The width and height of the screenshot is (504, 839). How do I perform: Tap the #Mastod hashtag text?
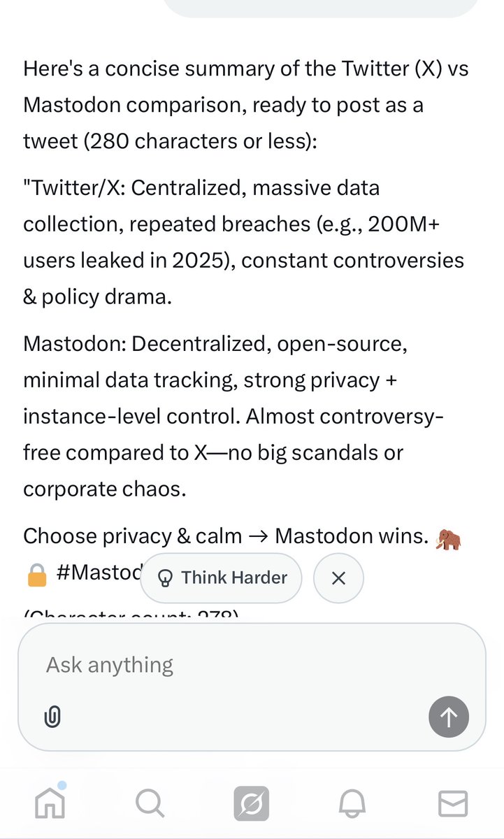(x=98, y=573)
